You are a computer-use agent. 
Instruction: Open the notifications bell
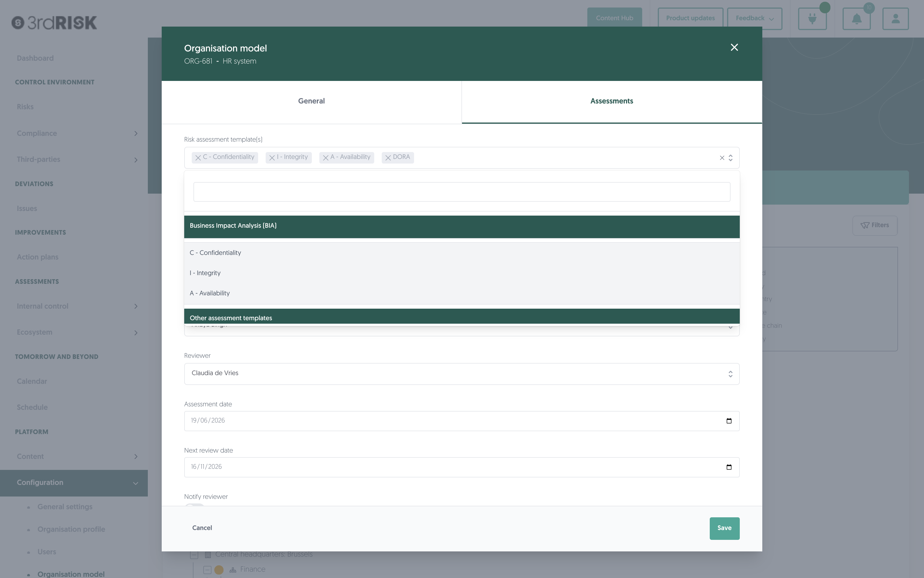[856, 19]
